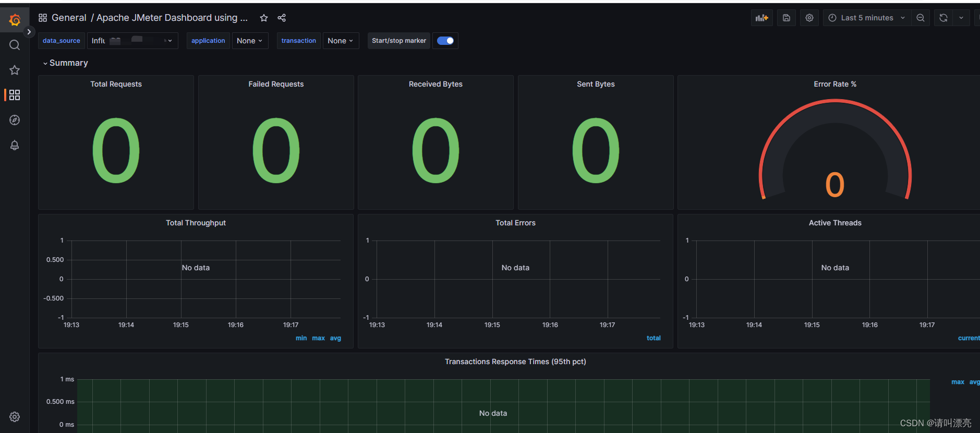The image size is (980, 433).
Task: Sort Total Throughput legend by min
Action: tap(301, 338)
